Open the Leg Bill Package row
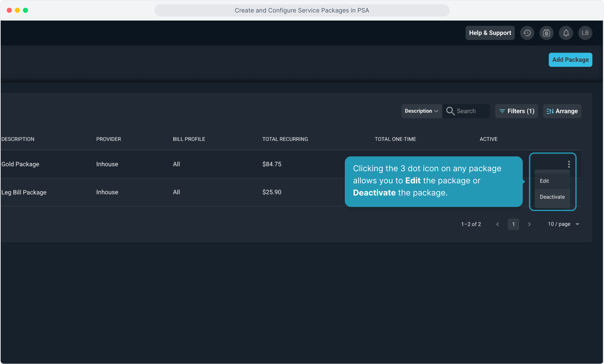 pyautogui.click(x=24, y=192)
